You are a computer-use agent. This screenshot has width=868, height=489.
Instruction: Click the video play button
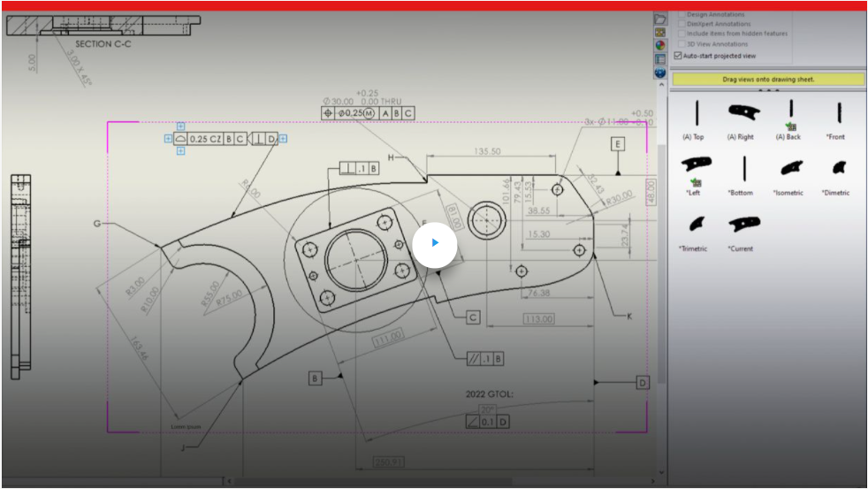point(434,242)
